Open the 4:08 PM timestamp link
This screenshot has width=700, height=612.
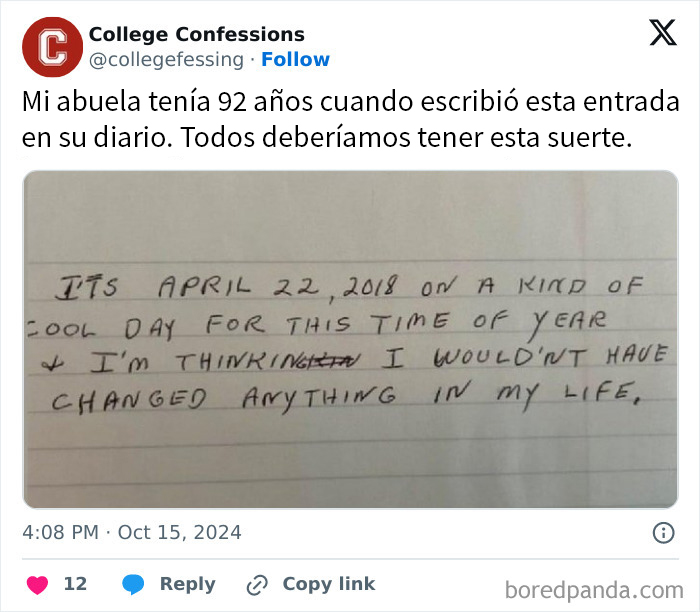[x=59, y=532]
